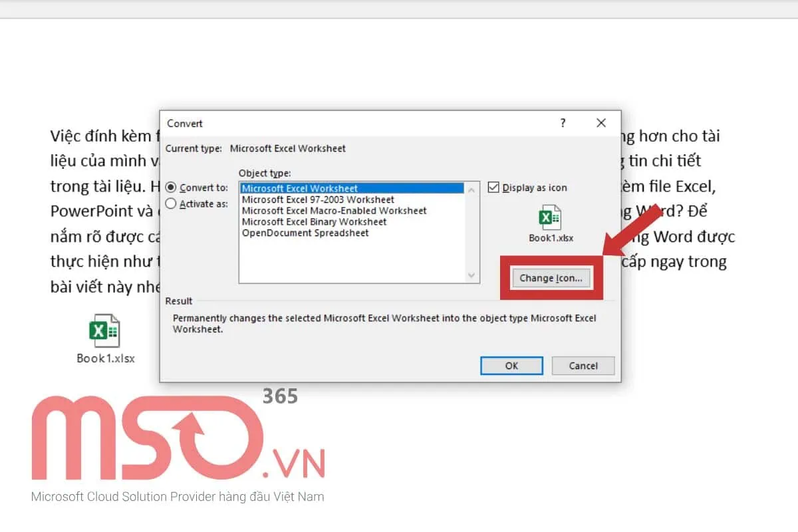Toggle the Display as icon checkbox
Image resolution: width=798 pixels, height=532 pixels.
493,187
